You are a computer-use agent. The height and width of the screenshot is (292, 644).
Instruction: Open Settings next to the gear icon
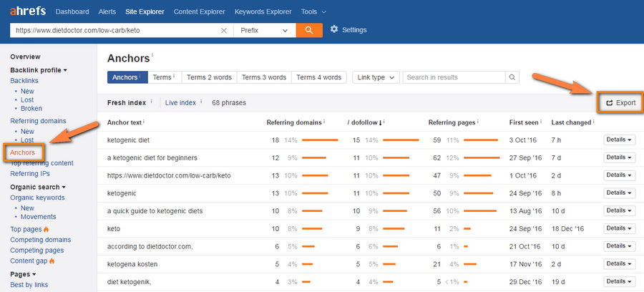[354, 29]
